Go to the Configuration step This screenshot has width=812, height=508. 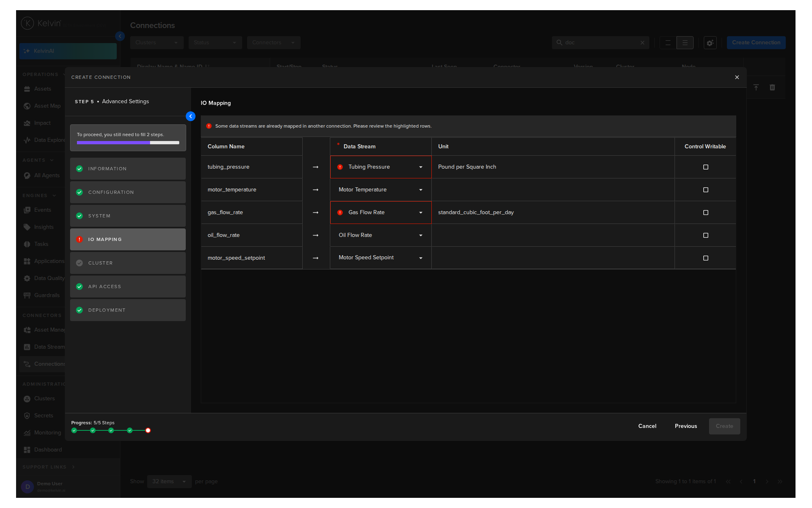128,193
